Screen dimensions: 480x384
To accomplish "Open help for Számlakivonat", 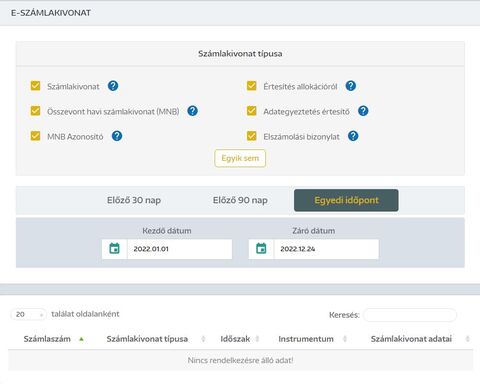I will click(x=113, y=86).
